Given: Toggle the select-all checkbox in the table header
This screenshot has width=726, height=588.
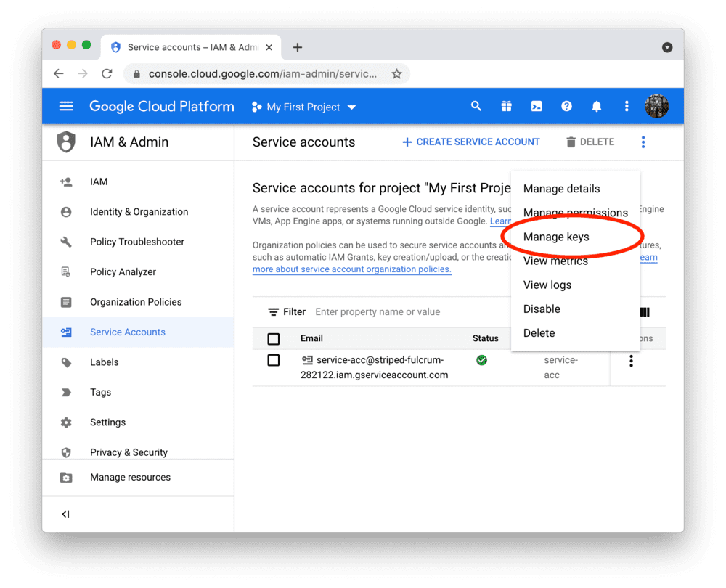Looking at the screenshot, I should point(273,338).
